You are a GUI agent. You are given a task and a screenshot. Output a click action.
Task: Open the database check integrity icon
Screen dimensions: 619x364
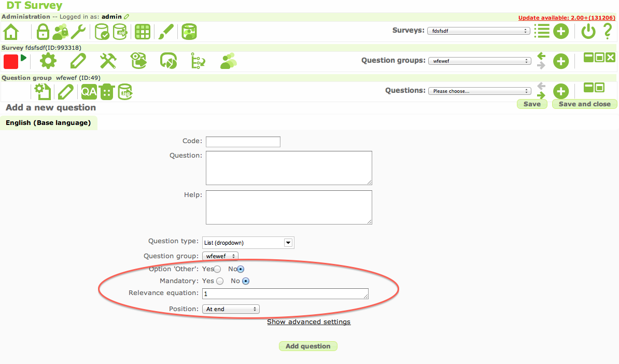[102, 32]
